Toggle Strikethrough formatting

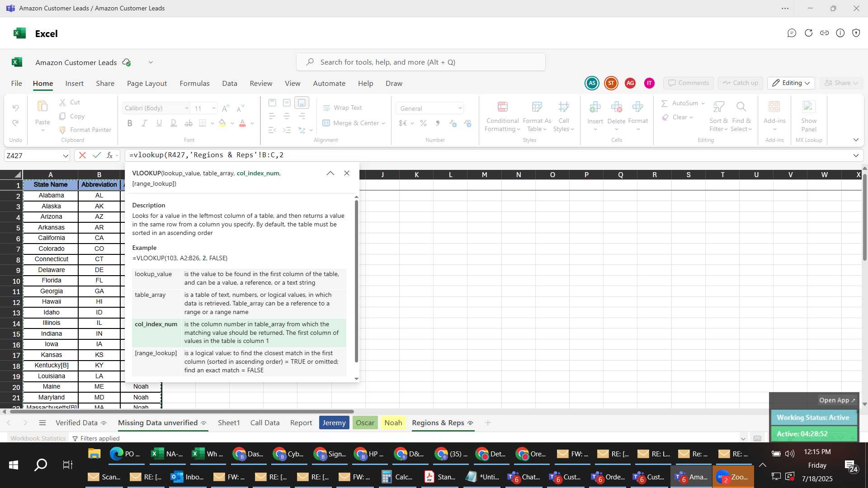(x=189, y=123)
